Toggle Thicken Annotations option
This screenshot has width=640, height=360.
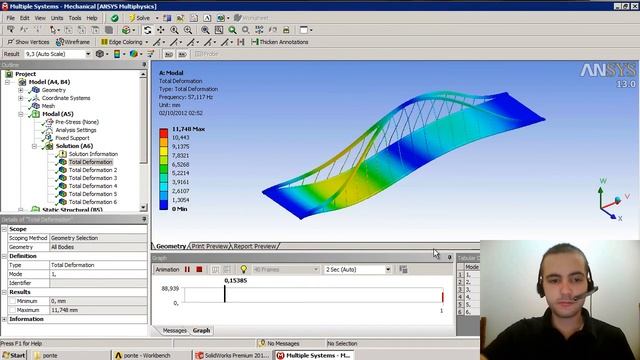(x=280, y=42)
